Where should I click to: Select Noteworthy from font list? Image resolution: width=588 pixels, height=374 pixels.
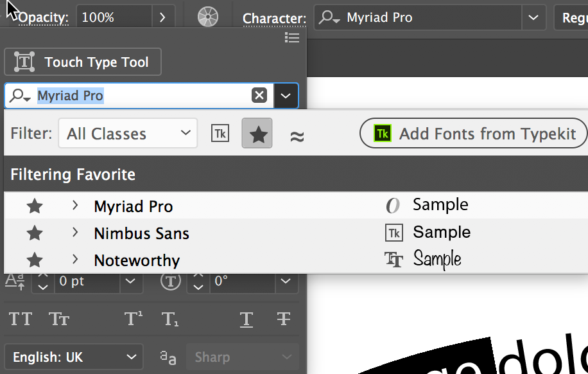(137, 260)
